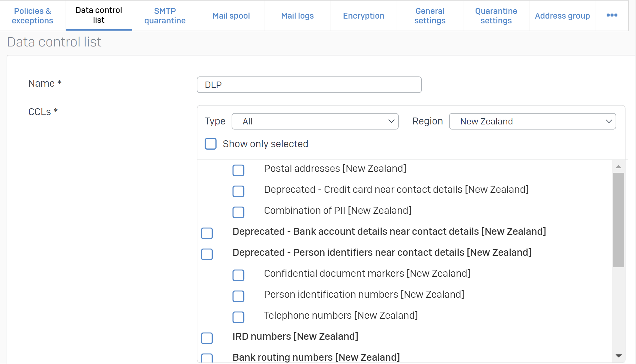Go to Policies & exceptions
This screenshot has height=364, width=636.
(x=32, y=15)
